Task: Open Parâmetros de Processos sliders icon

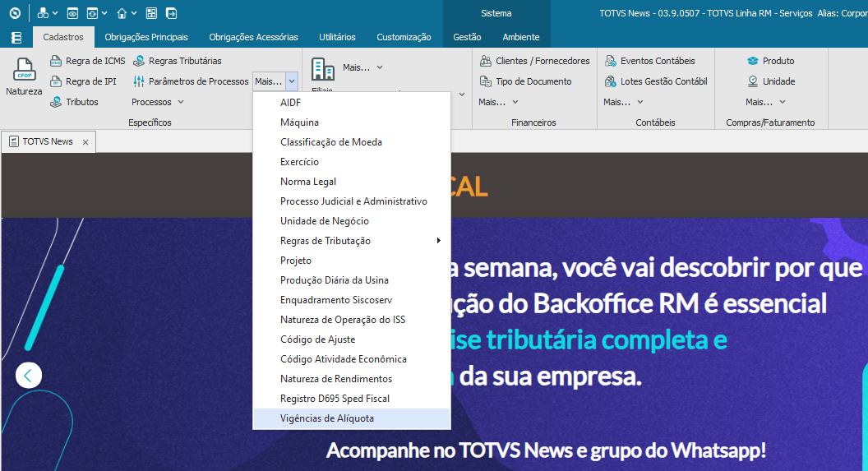Action: [x=139, y=81]
